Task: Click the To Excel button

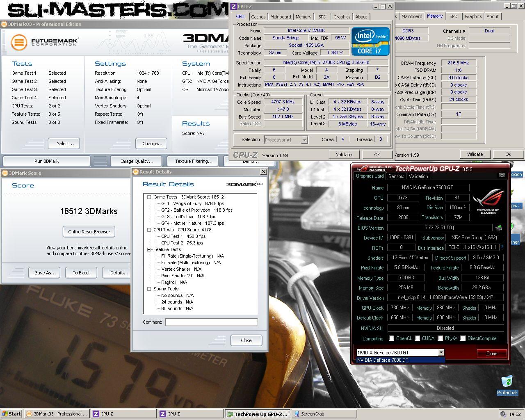Action: [x=81, y=273]
